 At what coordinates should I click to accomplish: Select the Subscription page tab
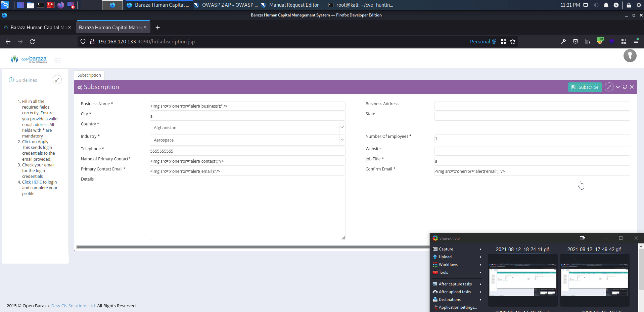click(x=89, y=75)
